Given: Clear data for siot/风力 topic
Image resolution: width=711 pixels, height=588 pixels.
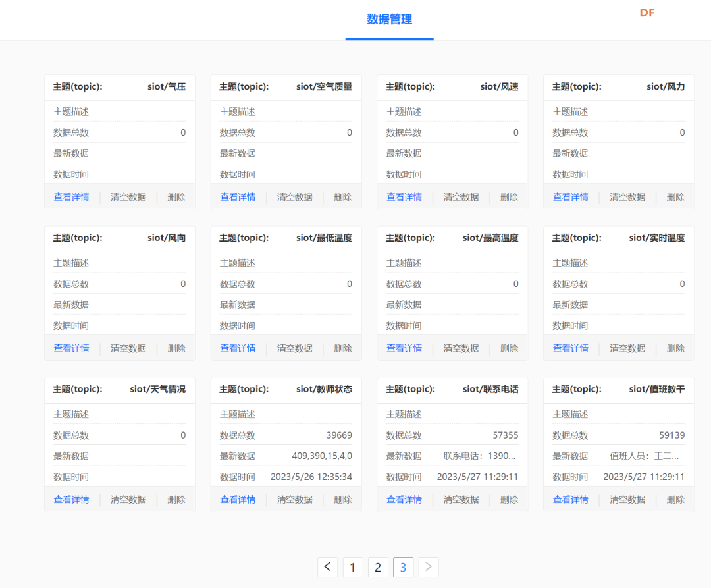Looking at the screenshot, I should tap(627, 197).
